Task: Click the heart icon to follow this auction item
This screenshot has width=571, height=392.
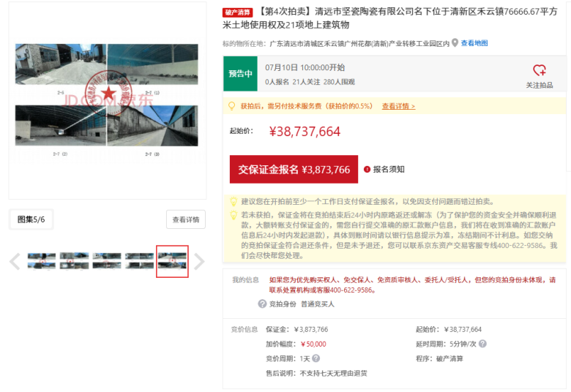Action: click(x=540, y=70)
